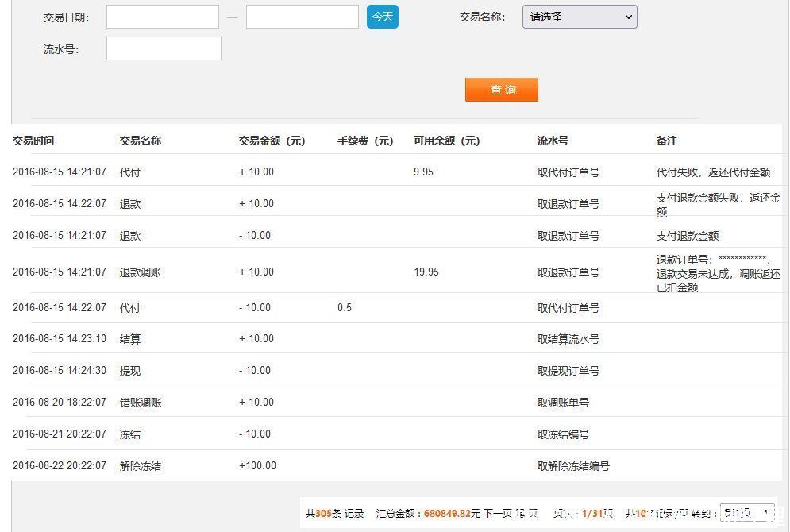Open the 交易名称 dropdown showing 请选择
The height and width of the screenshot is (532, 790).
[580, 17]
